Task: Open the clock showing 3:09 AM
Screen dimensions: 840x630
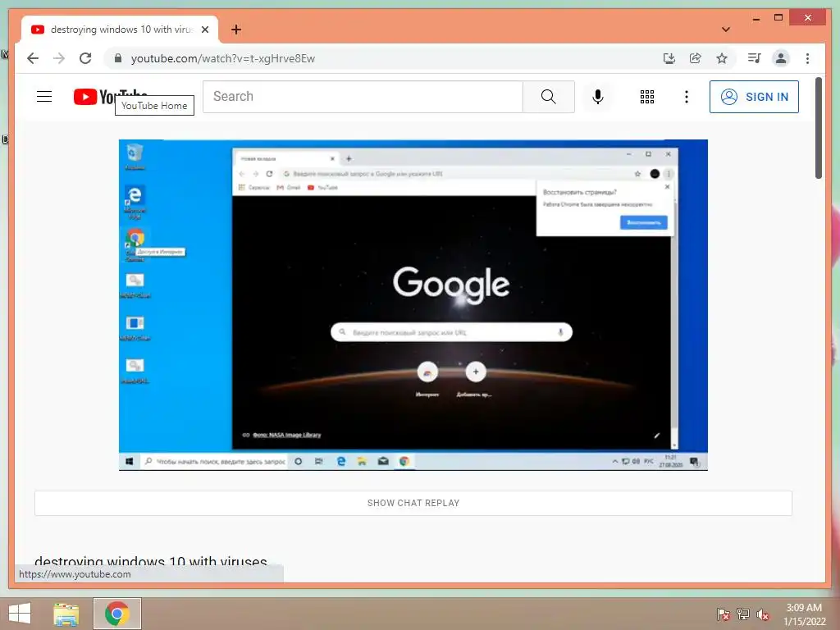Action: [804, 614]
